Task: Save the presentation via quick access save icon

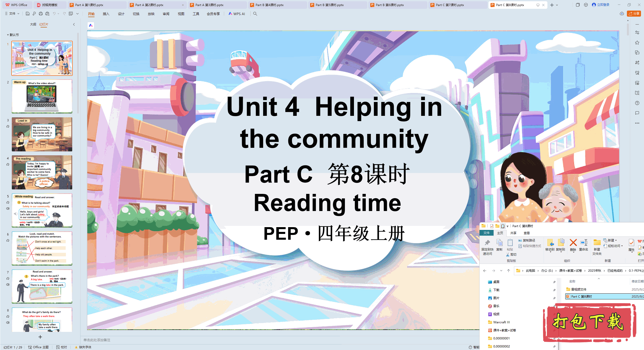Action: pos(28,14)
